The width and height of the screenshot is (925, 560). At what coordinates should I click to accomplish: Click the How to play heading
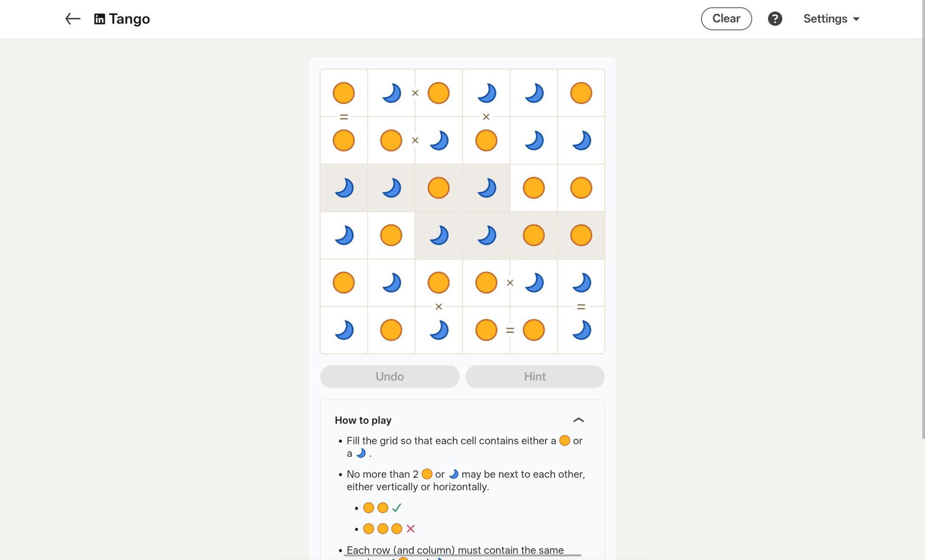(x=363, y=420)
